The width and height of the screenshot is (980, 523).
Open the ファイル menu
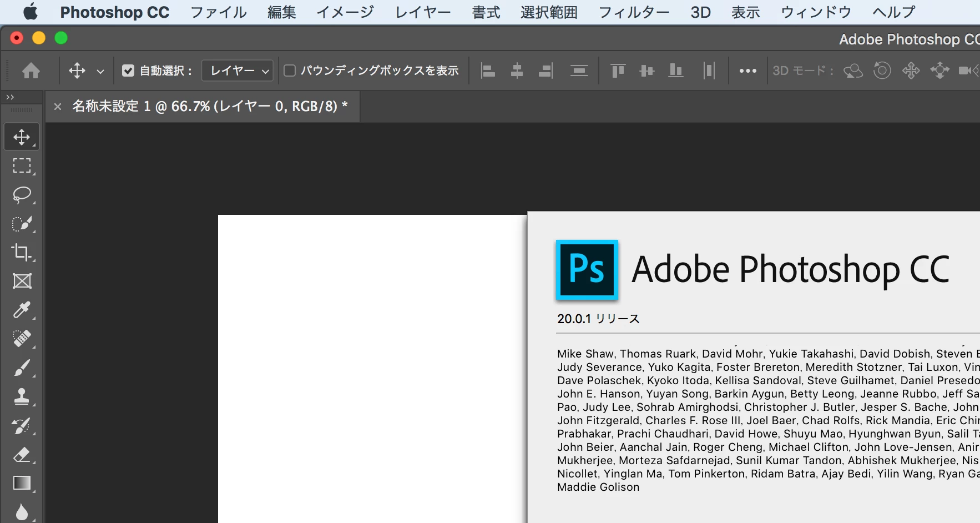tap(219, 12)
